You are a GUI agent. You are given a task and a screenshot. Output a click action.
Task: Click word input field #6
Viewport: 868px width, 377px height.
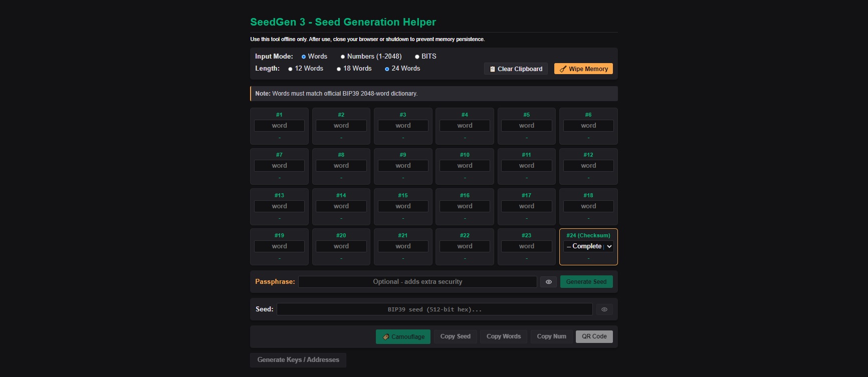click(x=588, y=126)
